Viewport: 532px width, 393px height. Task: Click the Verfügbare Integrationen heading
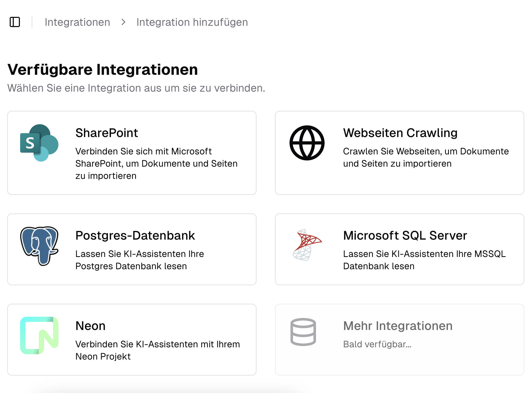pyautogui.click(x=103, y=69)
